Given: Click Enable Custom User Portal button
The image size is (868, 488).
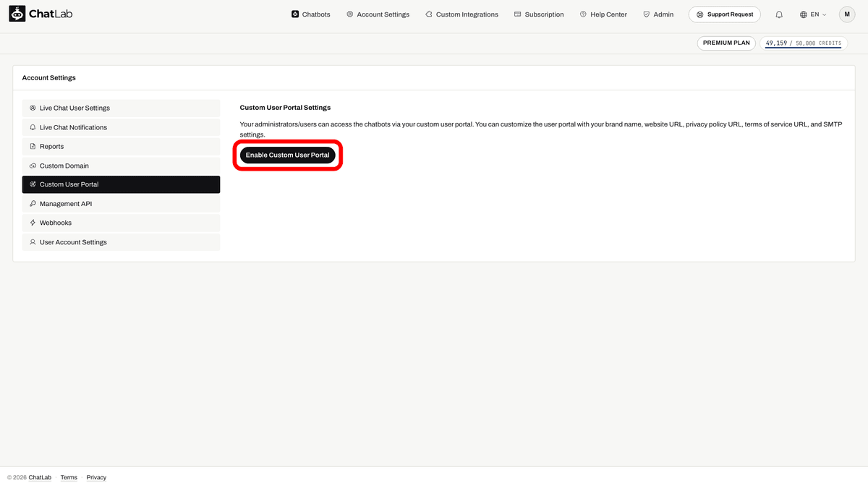Looking at the screenshot, I should [288, 155].
